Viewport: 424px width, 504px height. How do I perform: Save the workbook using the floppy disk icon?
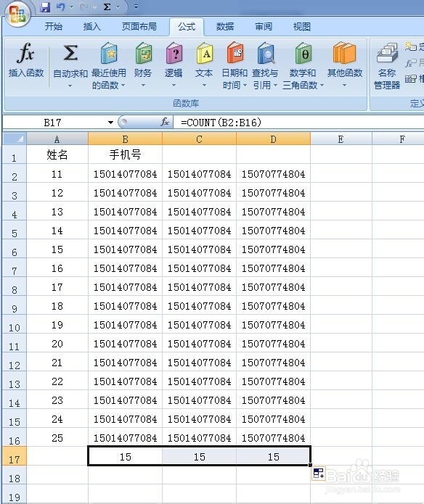click(45, 7)
